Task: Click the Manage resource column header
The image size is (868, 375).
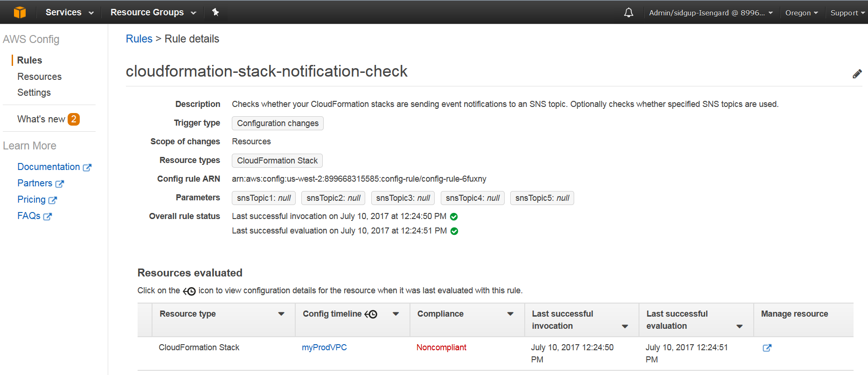Action: point(794,314)
